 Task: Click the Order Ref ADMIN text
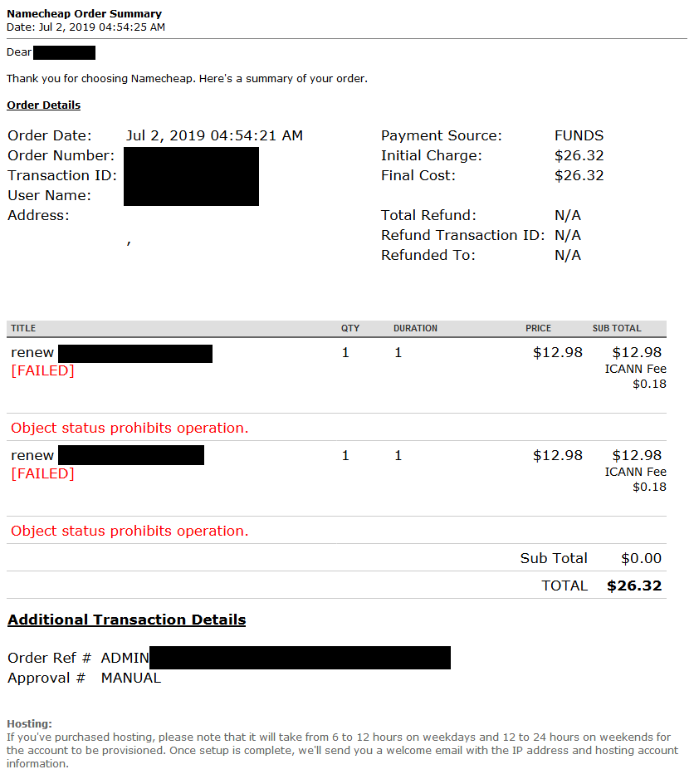(x=125, y=658)
